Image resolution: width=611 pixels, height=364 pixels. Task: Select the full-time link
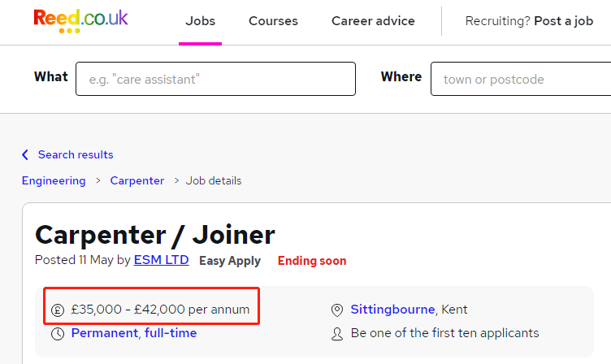pyautogui.click(x=171, y=333)
